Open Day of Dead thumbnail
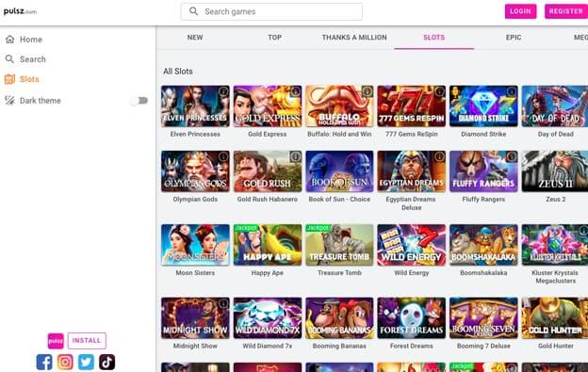Image resolution: width=588 pixels, height=372 pixels. (555, 106)
